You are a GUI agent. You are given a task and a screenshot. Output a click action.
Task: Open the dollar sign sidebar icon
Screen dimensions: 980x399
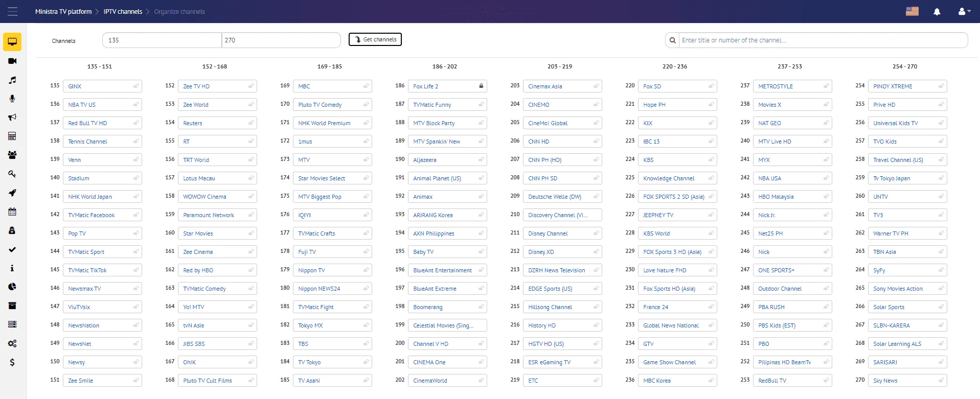click(12, 362)
